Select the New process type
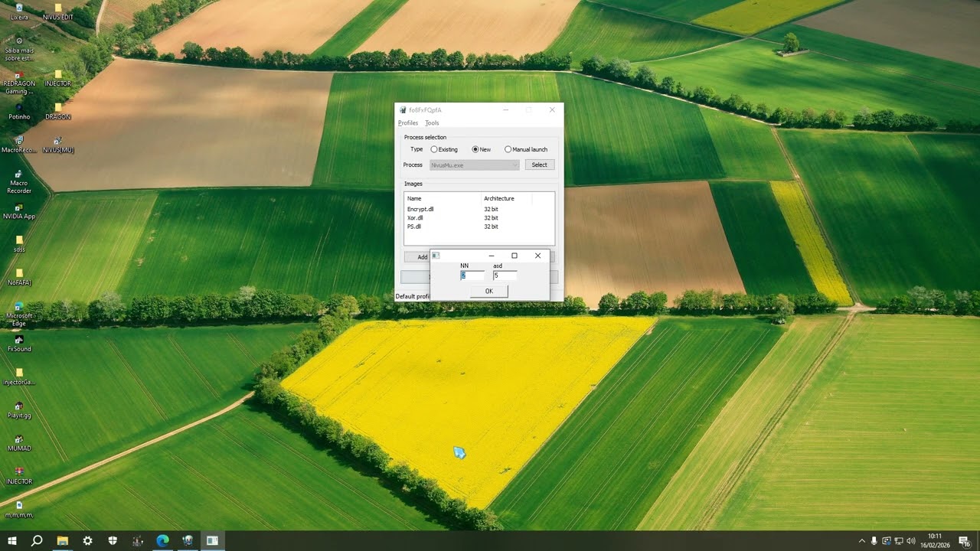 click(x=481, y=149)
